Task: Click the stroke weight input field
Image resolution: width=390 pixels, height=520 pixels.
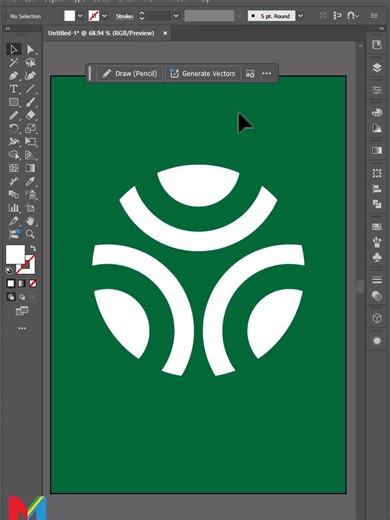Action: click(x=159, y=16)
